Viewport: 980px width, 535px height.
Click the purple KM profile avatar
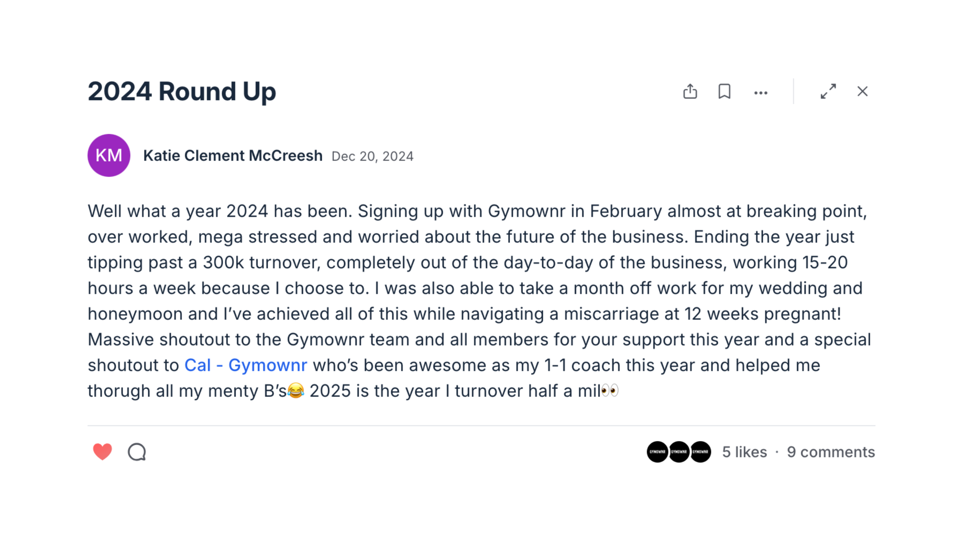pyautogui.click(x=109, y=156)
